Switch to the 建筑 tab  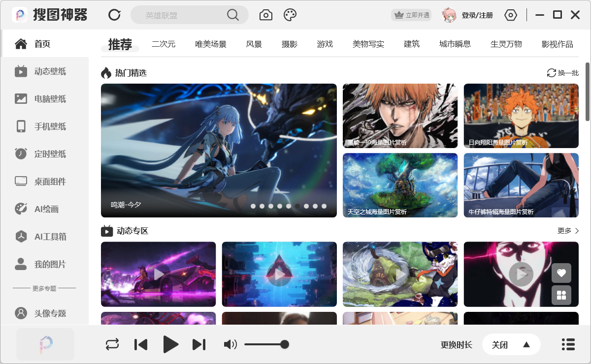tap(412, 44)
